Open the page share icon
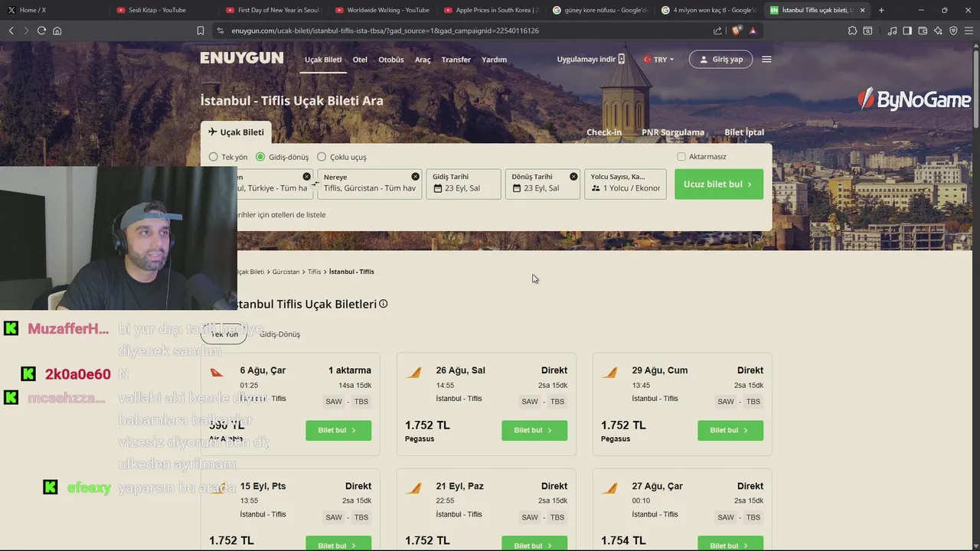 pyautogui.click(x=717, y=31)
